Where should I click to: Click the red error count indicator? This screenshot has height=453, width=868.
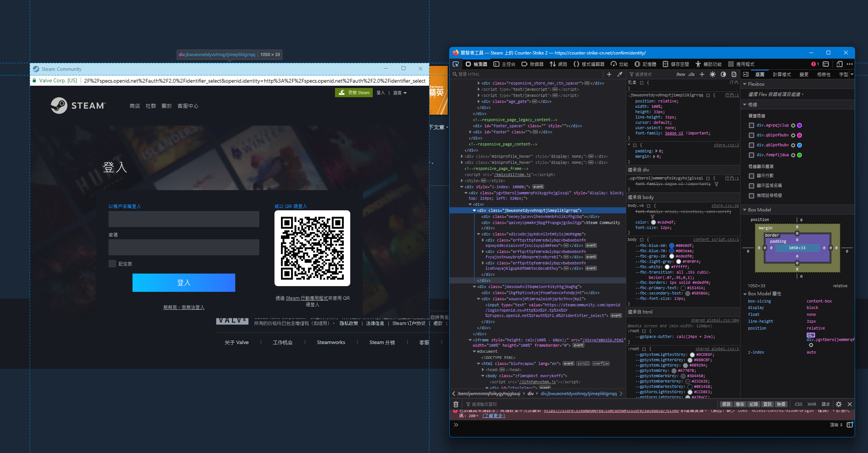click(815, 64)
